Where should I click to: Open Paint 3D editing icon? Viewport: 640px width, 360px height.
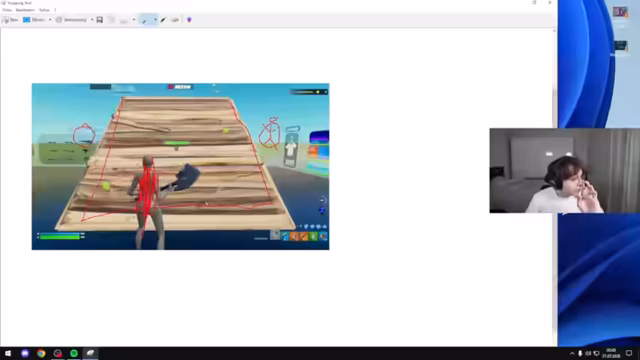(189, 20)
